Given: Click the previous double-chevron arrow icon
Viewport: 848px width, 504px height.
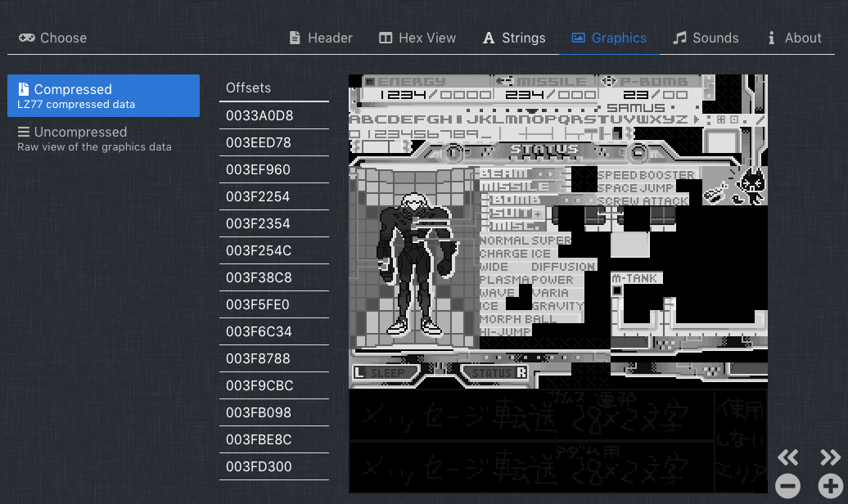Looking at the screenshot, I should (788, 458).
